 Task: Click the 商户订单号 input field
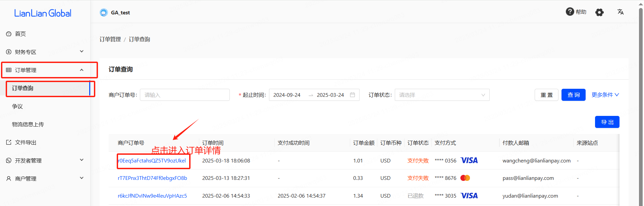[x=184, y=95]
